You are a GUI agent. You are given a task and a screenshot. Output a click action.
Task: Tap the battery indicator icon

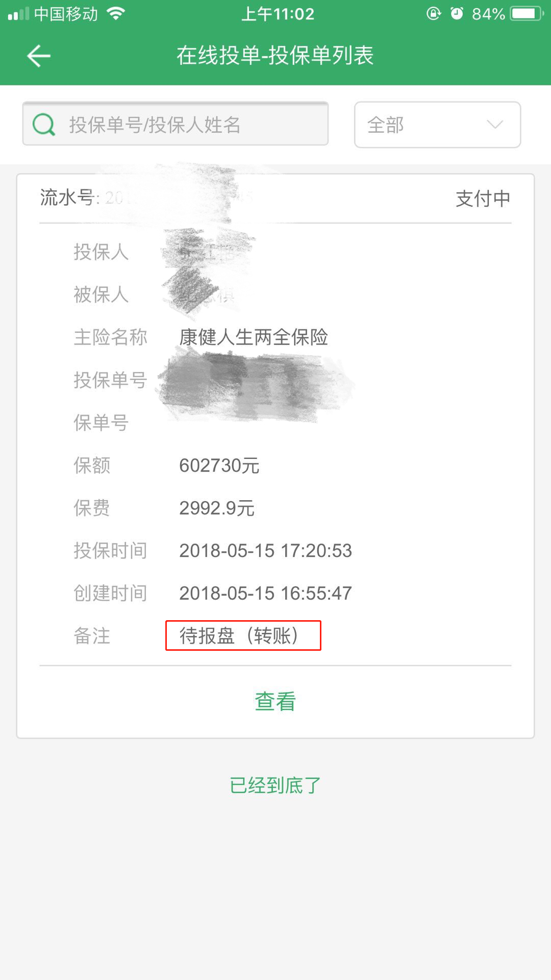click(528, 13)
